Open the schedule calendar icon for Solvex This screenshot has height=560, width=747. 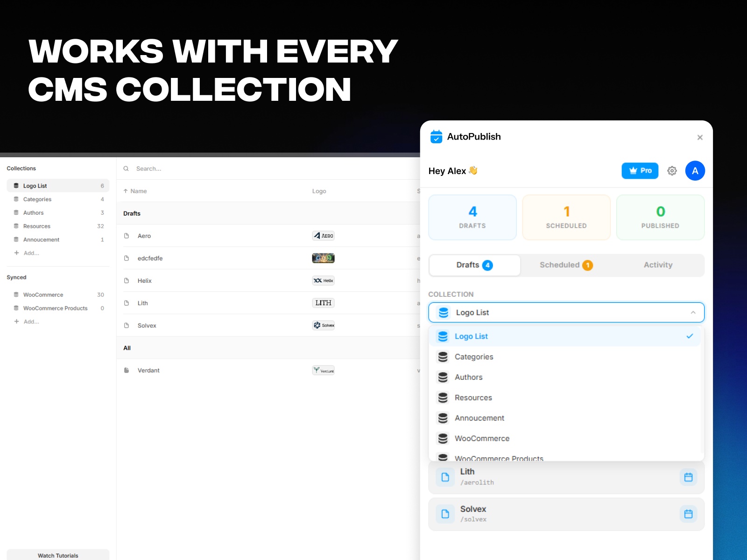(x=688, y=513)
